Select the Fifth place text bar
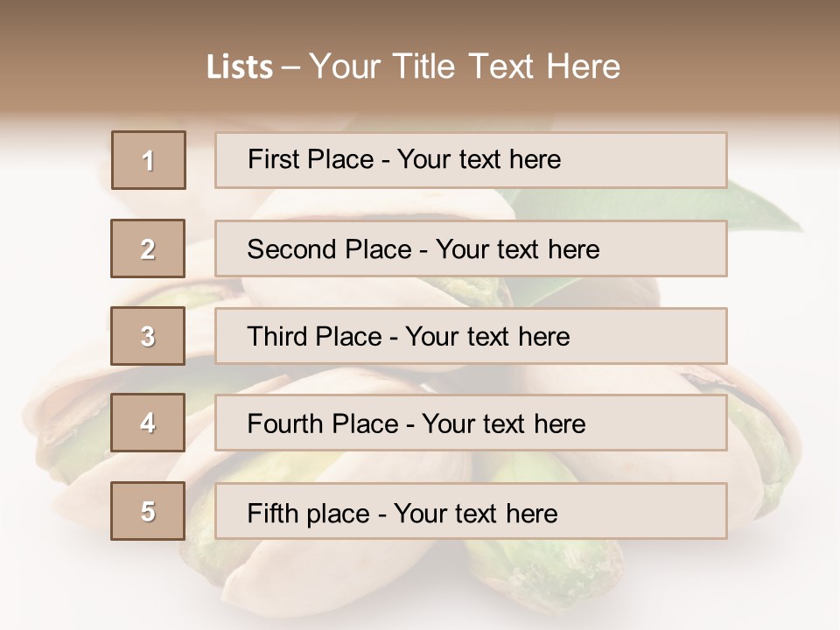The image size is (840, 630). (471, 511)
